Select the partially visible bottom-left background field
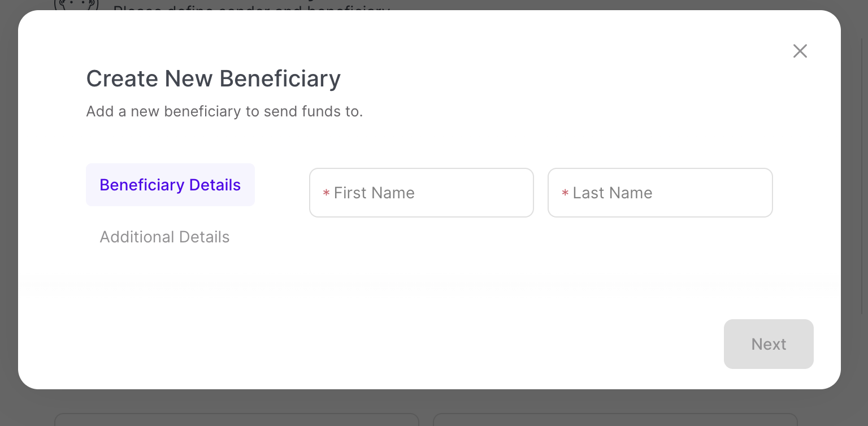Image resolution: width=868 pixels, height=426 pixels. point(236,419)
